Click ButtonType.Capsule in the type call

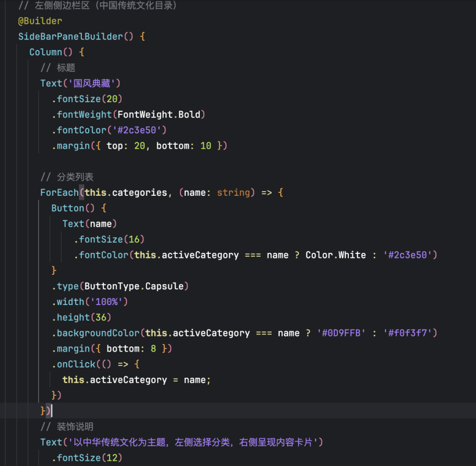pyautogui.click(x=134, y=286)
